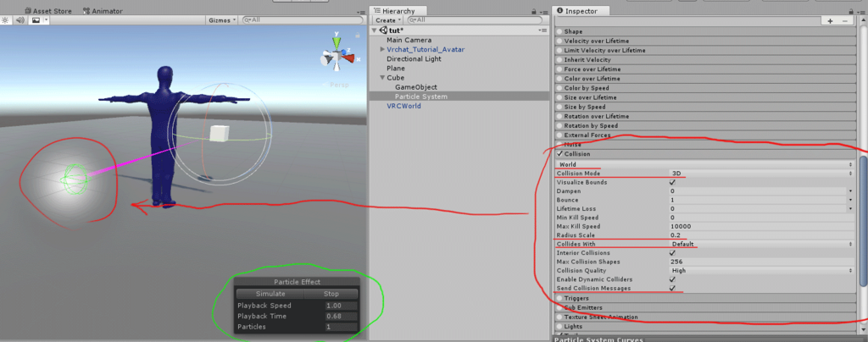Uncheck Send Collision Messages checkbox

(x=672, y=289)
